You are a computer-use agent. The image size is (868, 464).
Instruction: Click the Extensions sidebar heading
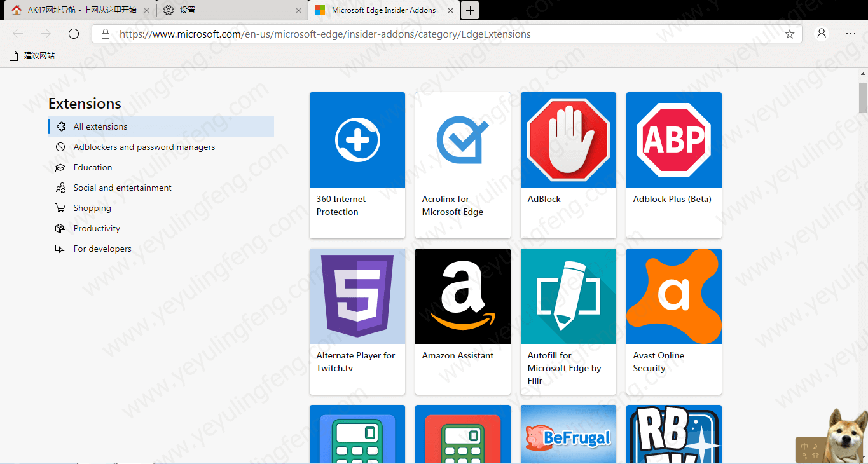[x=85, y=104]
